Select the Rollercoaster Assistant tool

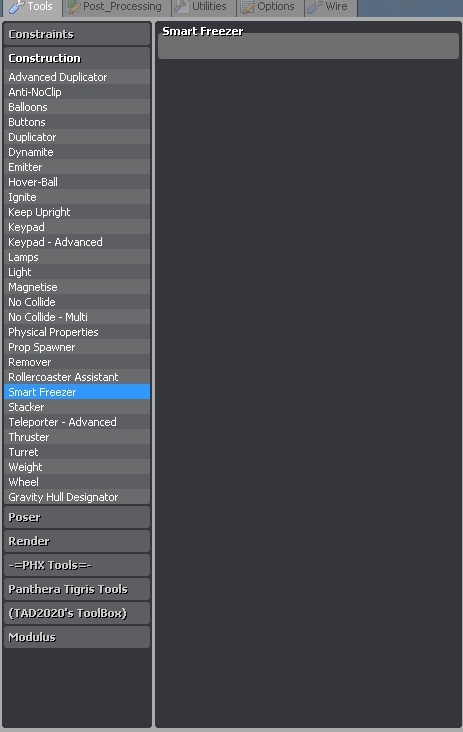pyautogui.click(x=77, y=377)
